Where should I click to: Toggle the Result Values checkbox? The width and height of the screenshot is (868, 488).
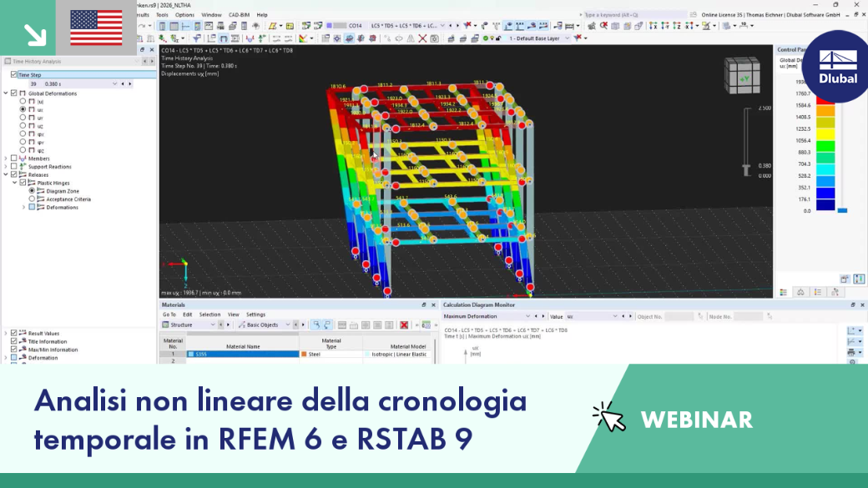(14, 333)
